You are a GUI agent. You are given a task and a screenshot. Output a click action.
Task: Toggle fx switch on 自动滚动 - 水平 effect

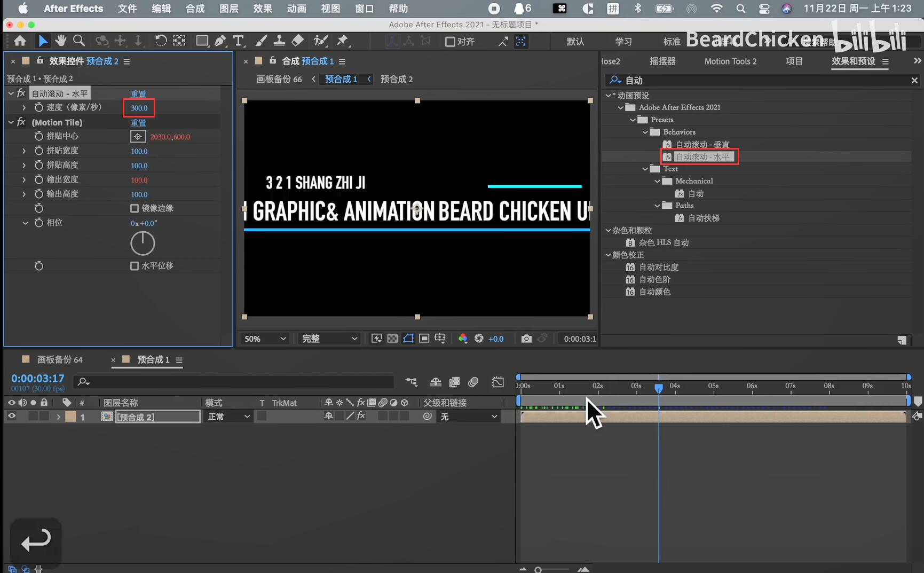coord(21,93)
